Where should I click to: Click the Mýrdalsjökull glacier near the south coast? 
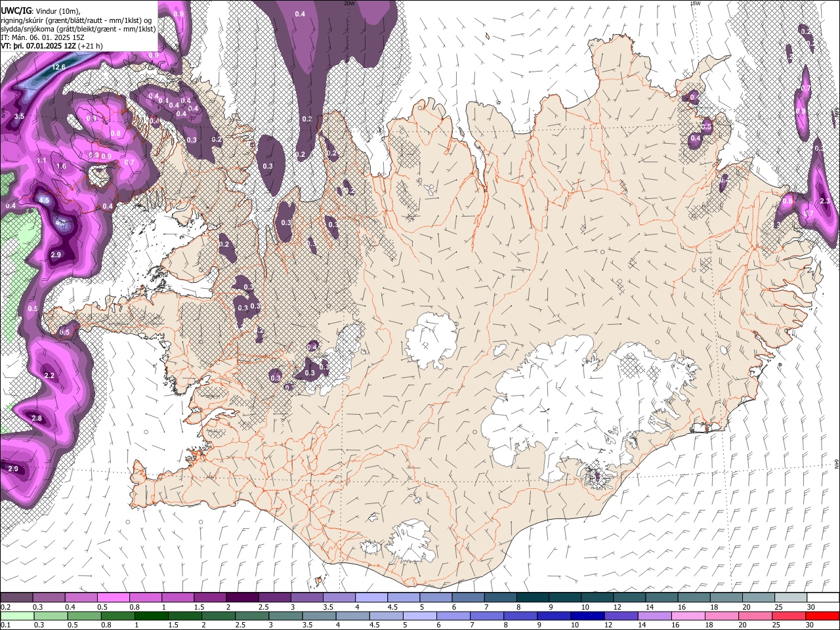pyautogui.click(x=411, y=542)
